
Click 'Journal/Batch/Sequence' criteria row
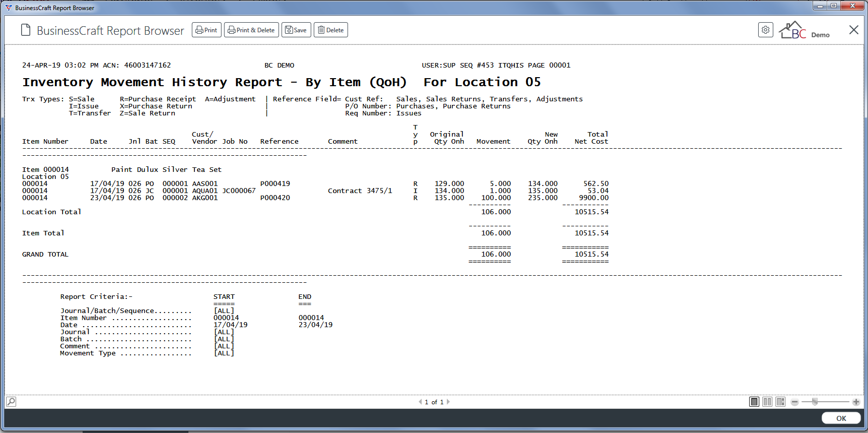pos(147,311)
